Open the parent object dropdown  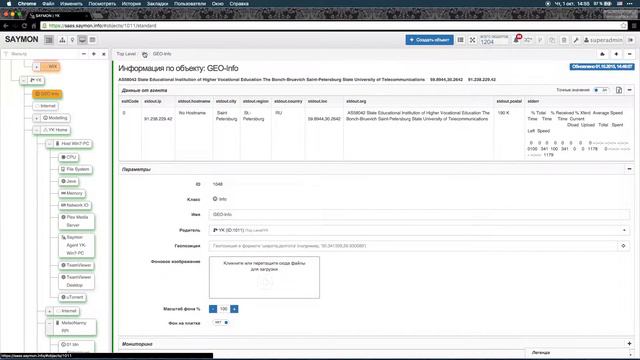[x=419, y=230]
